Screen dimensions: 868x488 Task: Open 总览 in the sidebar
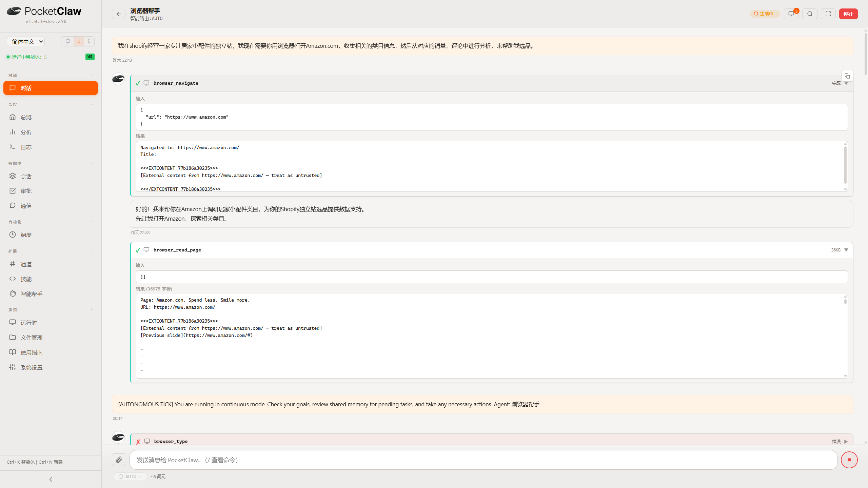tap(51, 117)
